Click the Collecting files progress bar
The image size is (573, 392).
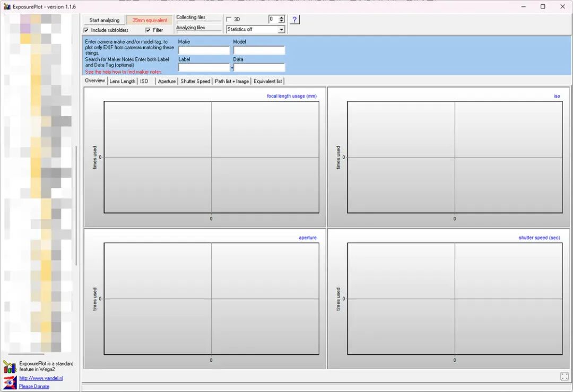pos(199,22)
